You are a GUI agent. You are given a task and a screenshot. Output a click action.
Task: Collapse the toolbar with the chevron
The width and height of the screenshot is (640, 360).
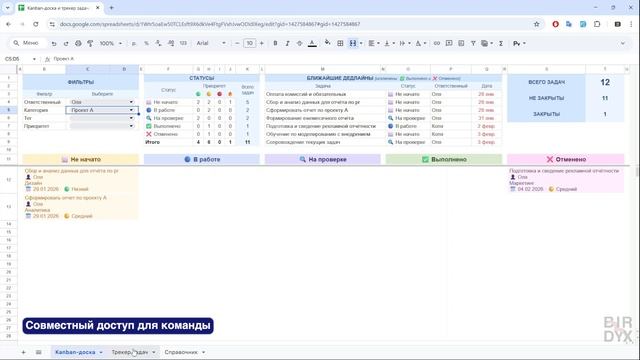[x=623, y=43]
